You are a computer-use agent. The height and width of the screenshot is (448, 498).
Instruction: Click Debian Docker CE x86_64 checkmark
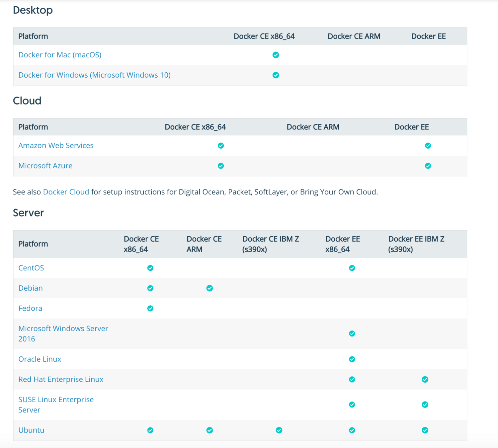[x=150, y=288]
